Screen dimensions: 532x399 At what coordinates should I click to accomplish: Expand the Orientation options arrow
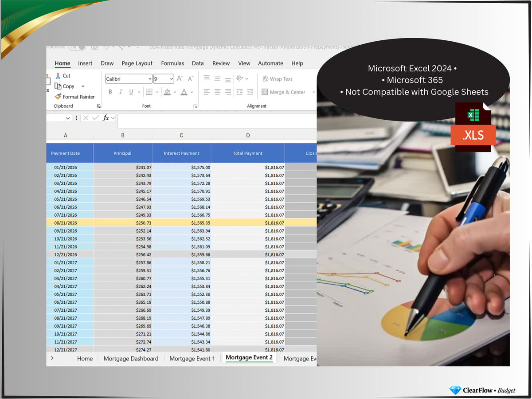[x=246, y=79]
